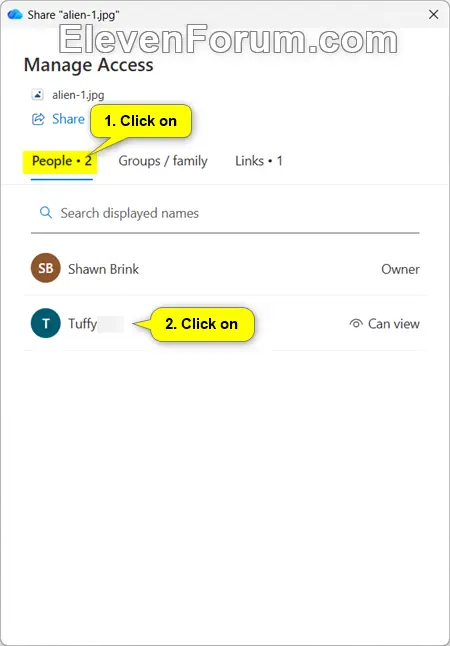Switch to the Groups / family tab
This screenshot has height=646, width=450.
tap(163, 161)
